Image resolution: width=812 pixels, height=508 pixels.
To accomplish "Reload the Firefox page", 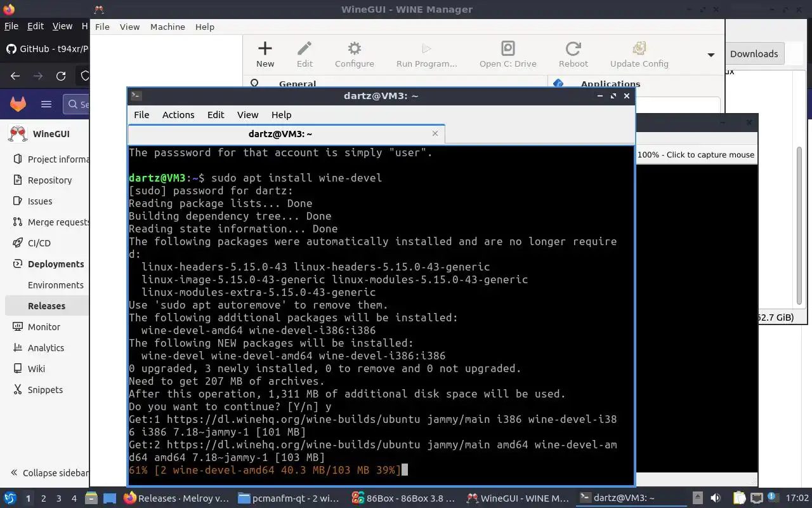I will click(61, 76).
